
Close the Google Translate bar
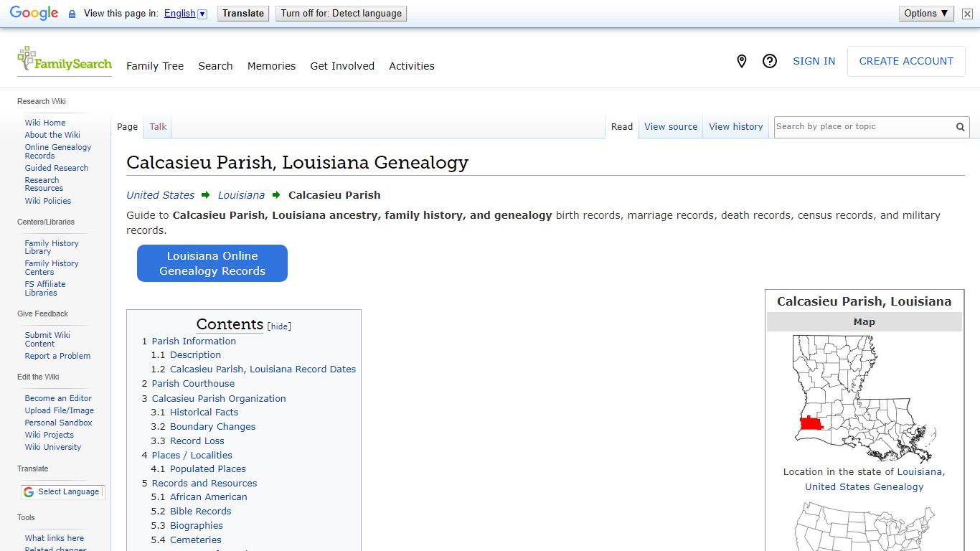tap(967, 14)
